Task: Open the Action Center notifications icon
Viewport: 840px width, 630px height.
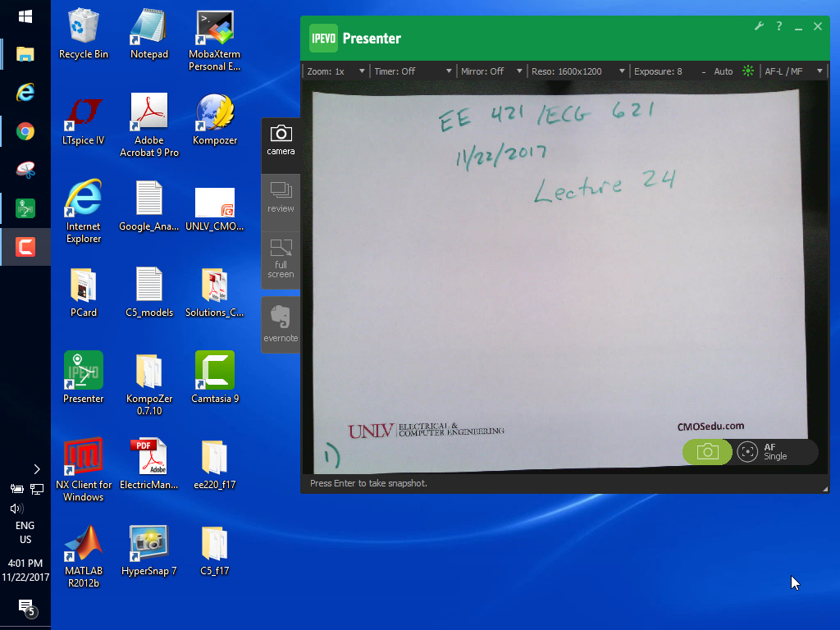Action: (x=27, y=609)
